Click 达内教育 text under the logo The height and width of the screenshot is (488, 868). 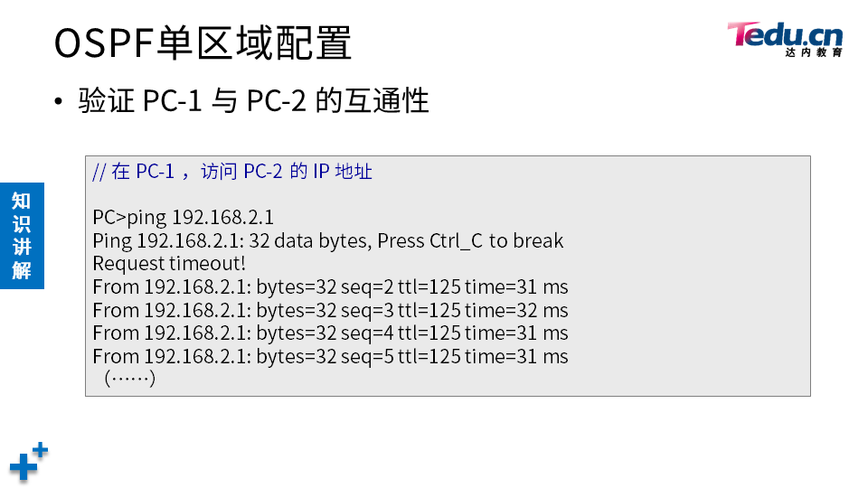[x=814, y=53]
